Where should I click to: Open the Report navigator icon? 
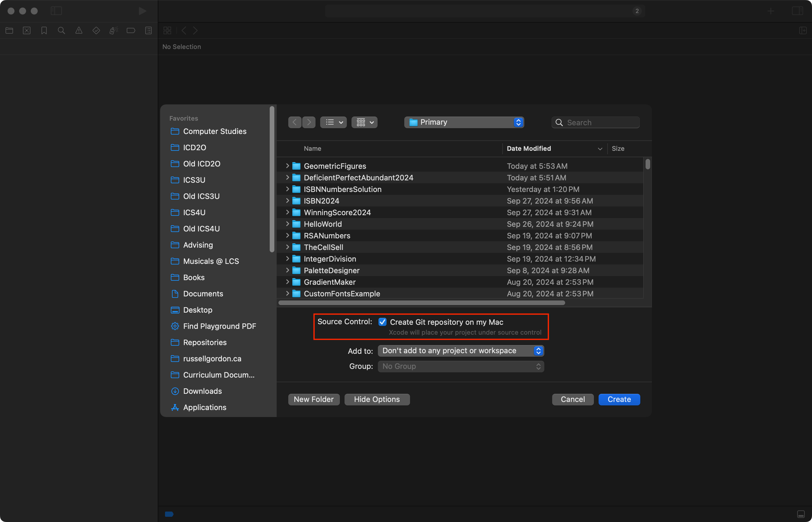point(148,30)
